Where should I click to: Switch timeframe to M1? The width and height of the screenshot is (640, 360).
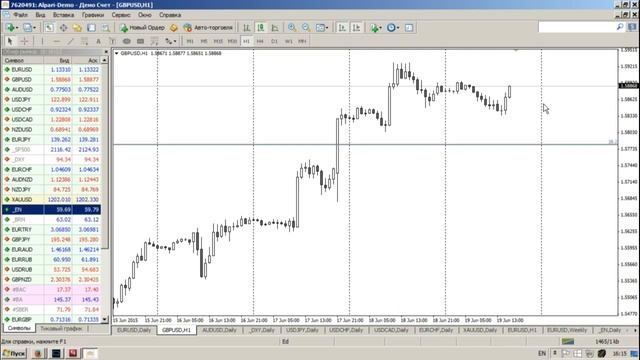(x=190, y=41)
